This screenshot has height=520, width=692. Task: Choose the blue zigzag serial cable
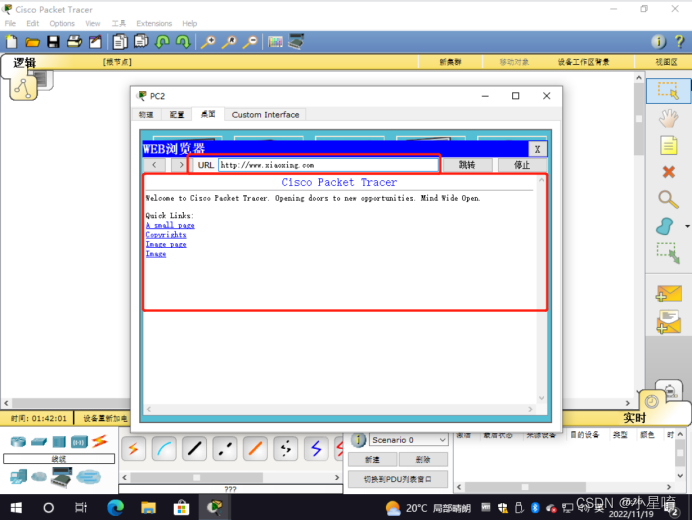tap(316, 449)
